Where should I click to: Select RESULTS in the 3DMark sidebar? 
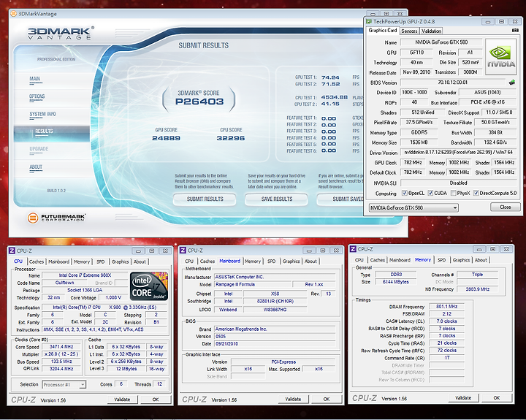click(52, 133)
